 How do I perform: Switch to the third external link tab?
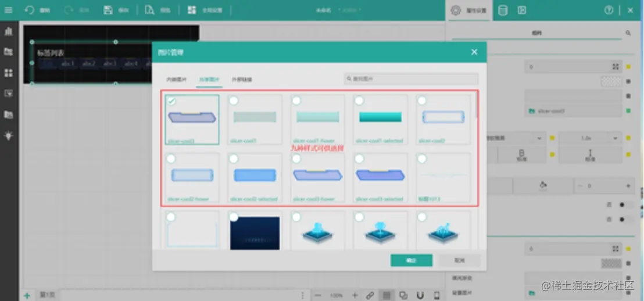click(x=242, y=80)
